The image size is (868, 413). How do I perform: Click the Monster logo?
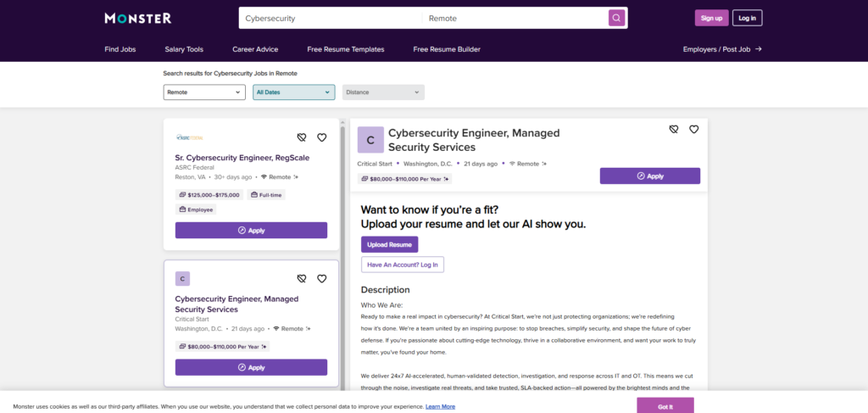click(137, 18)
